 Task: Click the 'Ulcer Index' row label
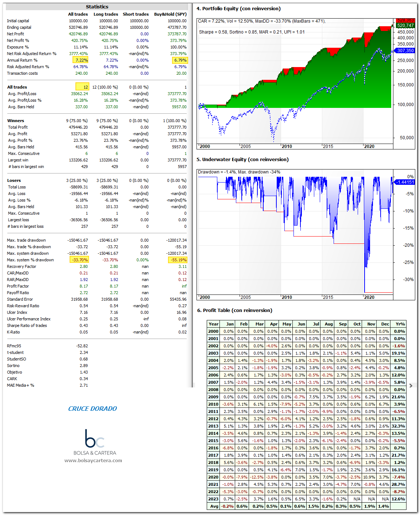tap(17, 312)
